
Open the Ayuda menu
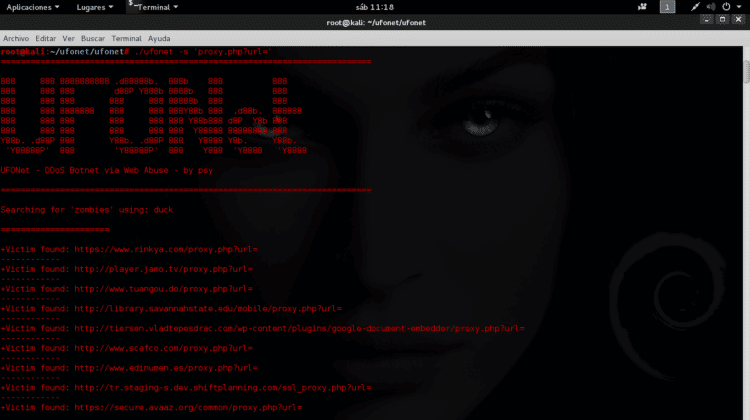click(x=159, y=38)
